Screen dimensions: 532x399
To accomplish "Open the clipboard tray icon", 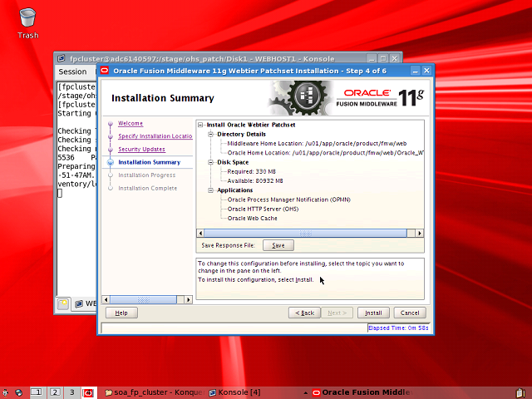I will click(520, 392).
